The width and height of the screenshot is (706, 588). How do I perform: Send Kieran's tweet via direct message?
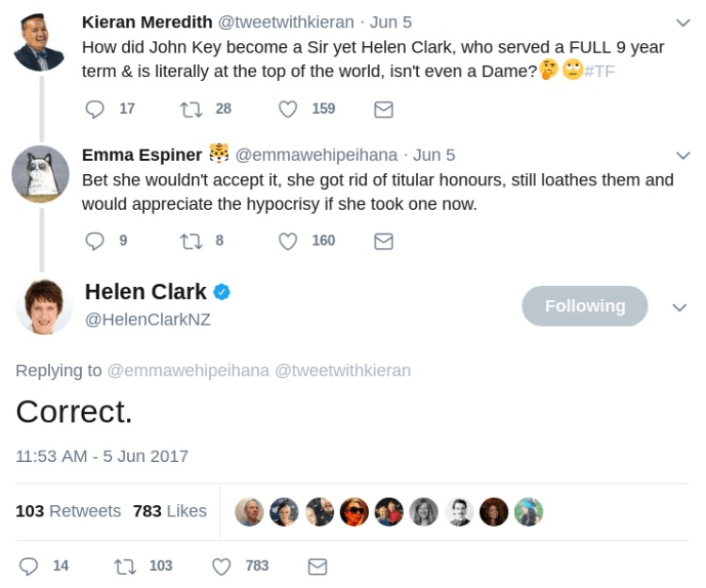click(x=383, y=109)
